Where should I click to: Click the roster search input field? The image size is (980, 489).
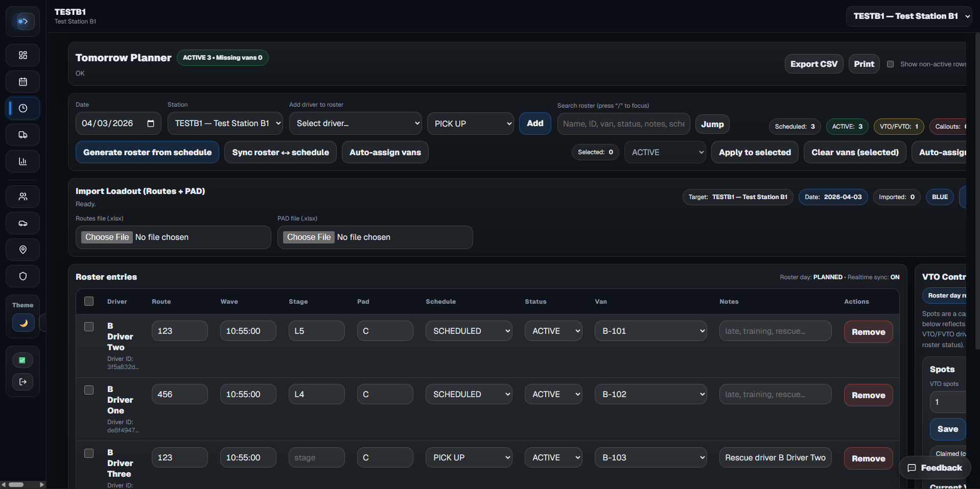point(623,124)
